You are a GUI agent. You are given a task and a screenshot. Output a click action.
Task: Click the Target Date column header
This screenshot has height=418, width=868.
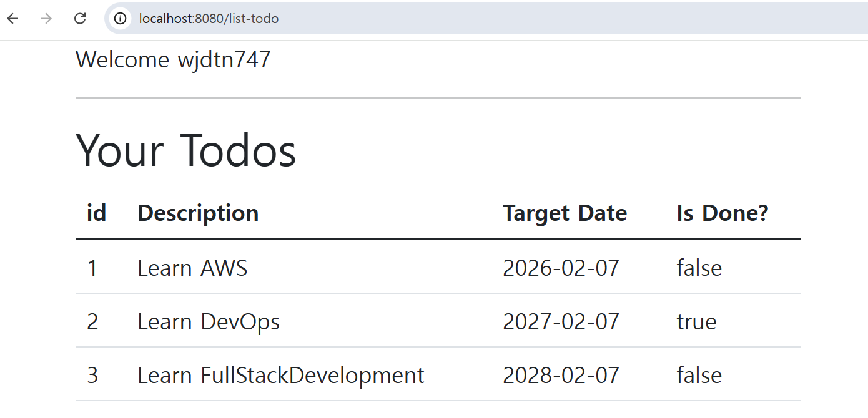click(x=565, y=213)
